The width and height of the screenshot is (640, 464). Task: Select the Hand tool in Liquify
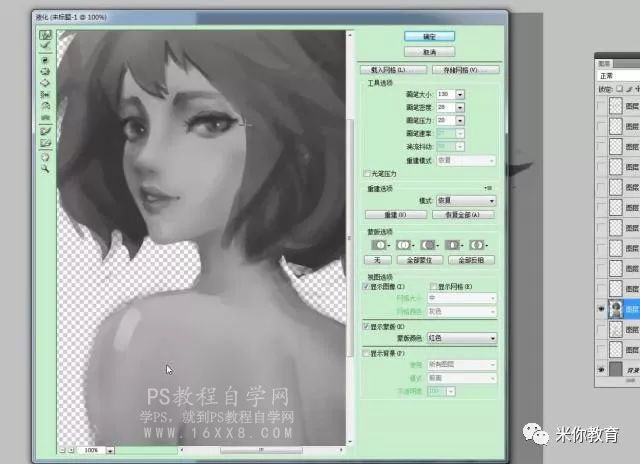tap(45, 157)
